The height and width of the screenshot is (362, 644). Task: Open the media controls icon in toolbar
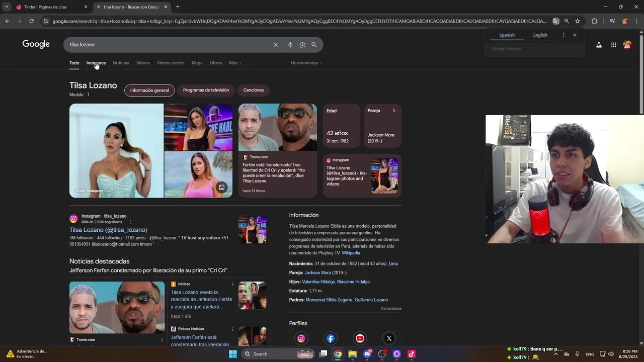612,21
